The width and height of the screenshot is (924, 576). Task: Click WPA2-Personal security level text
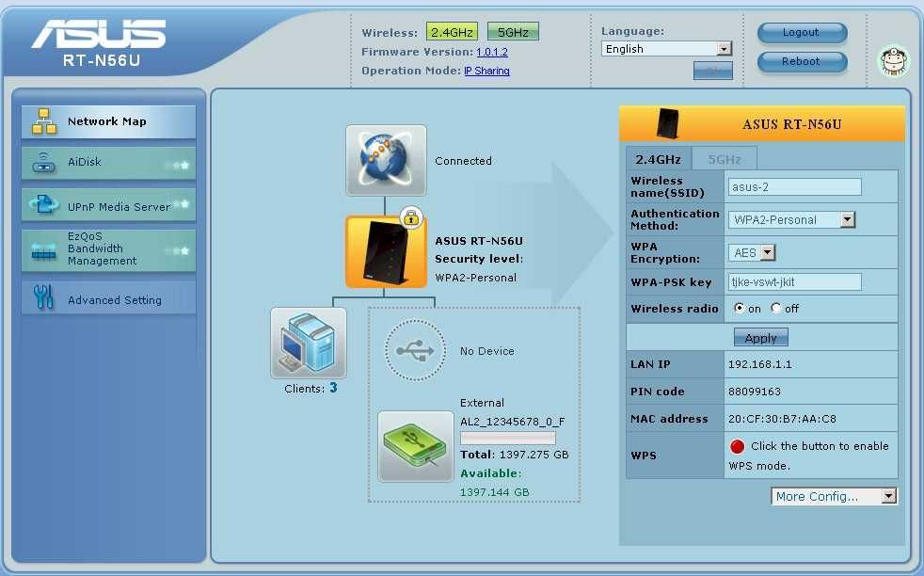[475, 278]
